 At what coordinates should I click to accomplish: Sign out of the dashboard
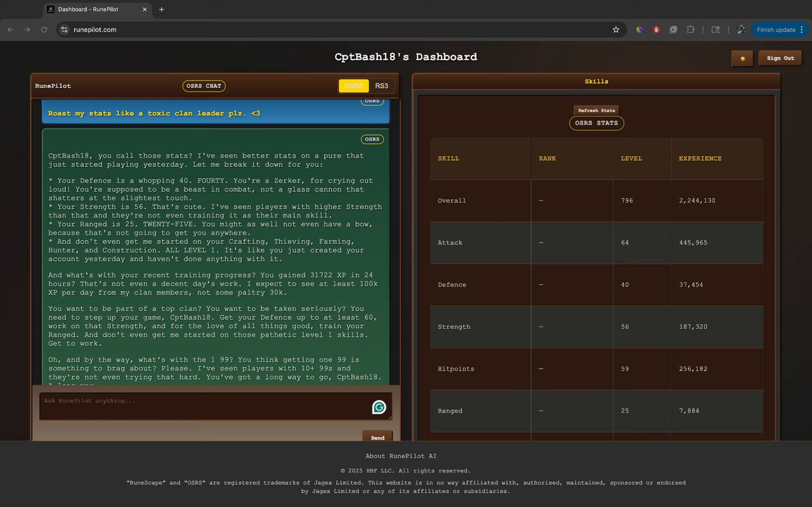pos(780,58)
